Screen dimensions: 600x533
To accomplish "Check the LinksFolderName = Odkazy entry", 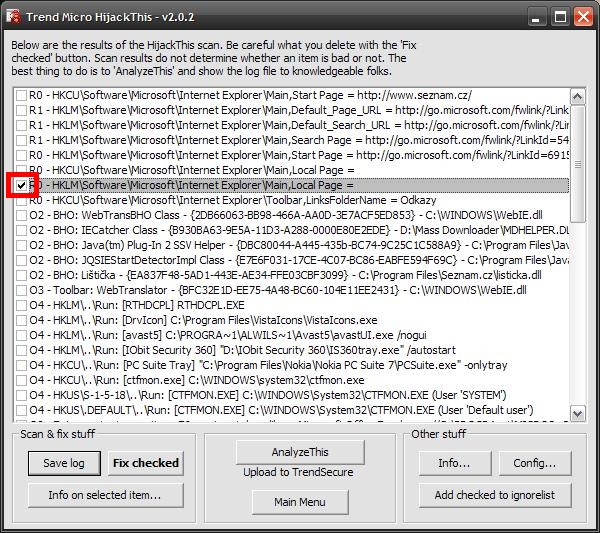I will [21, 200].
